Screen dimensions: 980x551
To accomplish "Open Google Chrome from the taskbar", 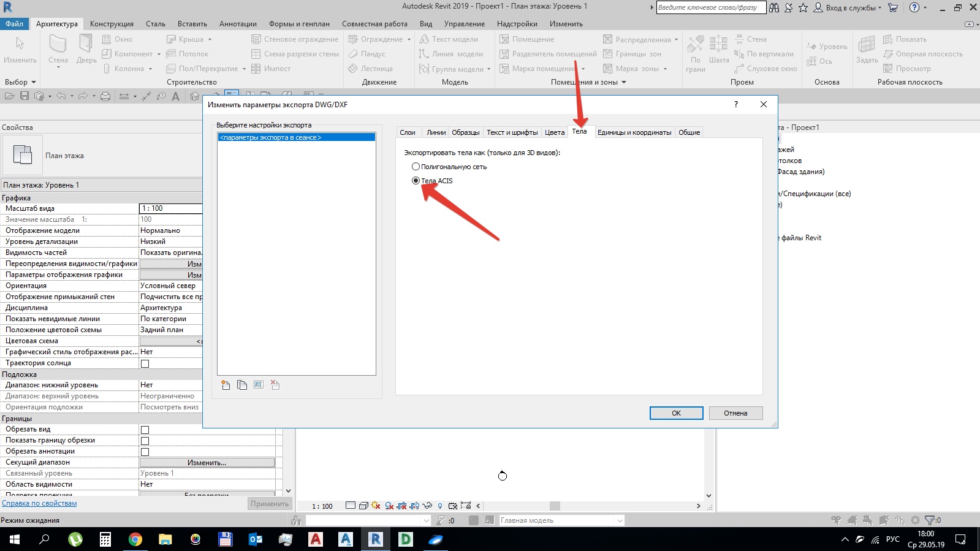I will [135, 539].
